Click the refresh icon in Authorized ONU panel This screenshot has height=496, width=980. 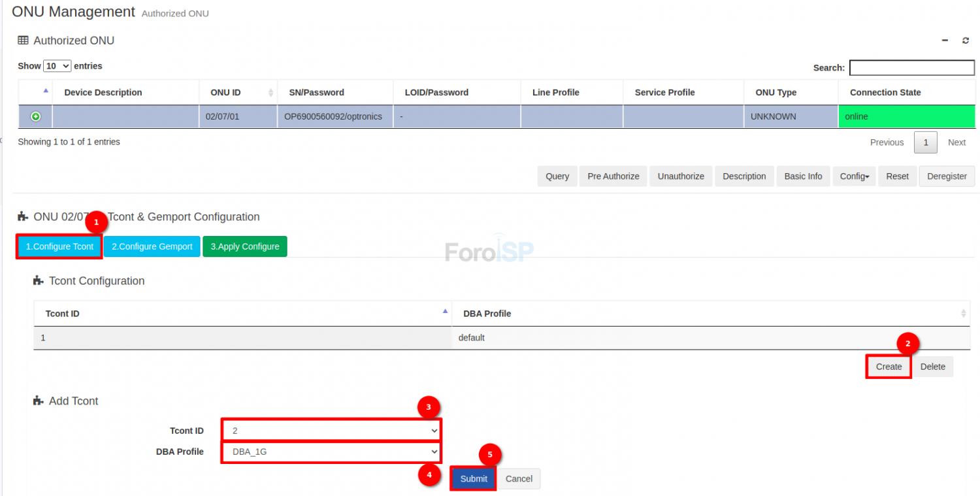966,41
